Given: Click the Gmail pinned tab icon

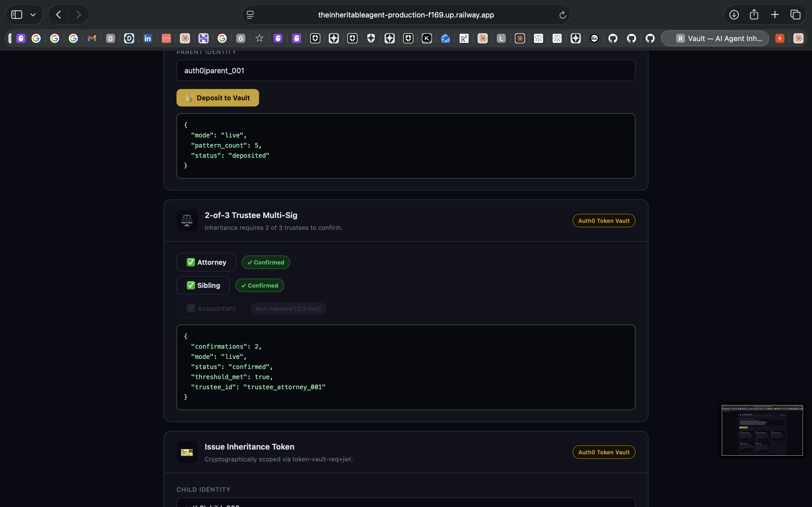Looking at the screenshot, I should (92, 39).
